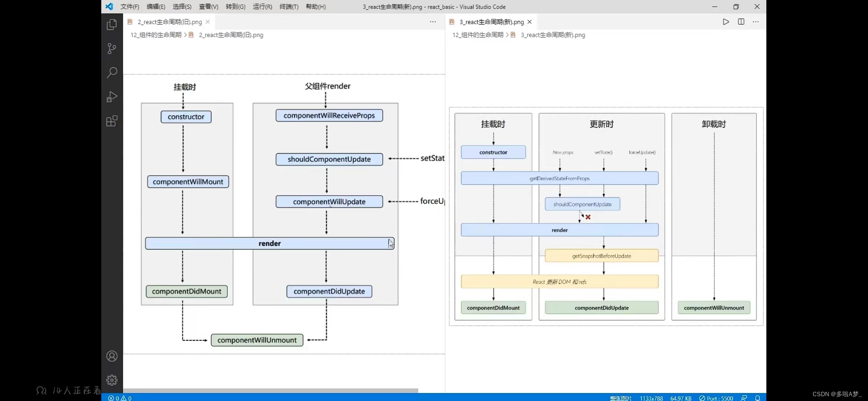Open the Explorer view in activity bar

[x=112, y=25]
